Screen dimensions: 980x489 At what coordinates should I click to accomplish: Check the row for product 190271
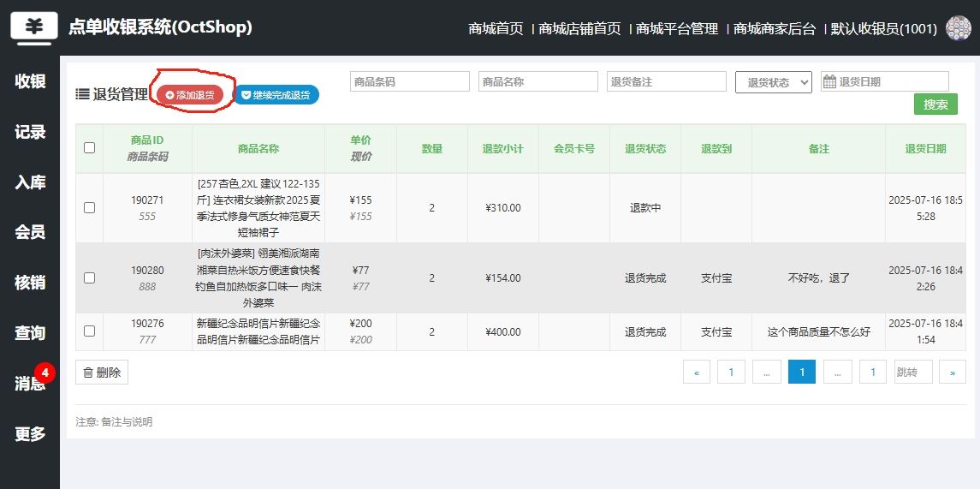[89, 207]
